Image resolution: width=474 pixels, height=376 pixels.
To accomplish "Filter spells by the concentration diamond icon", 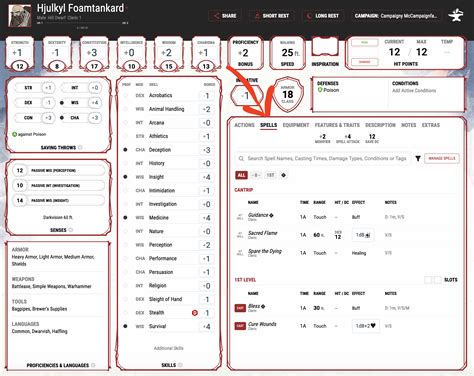I will [x=283, y=175].
